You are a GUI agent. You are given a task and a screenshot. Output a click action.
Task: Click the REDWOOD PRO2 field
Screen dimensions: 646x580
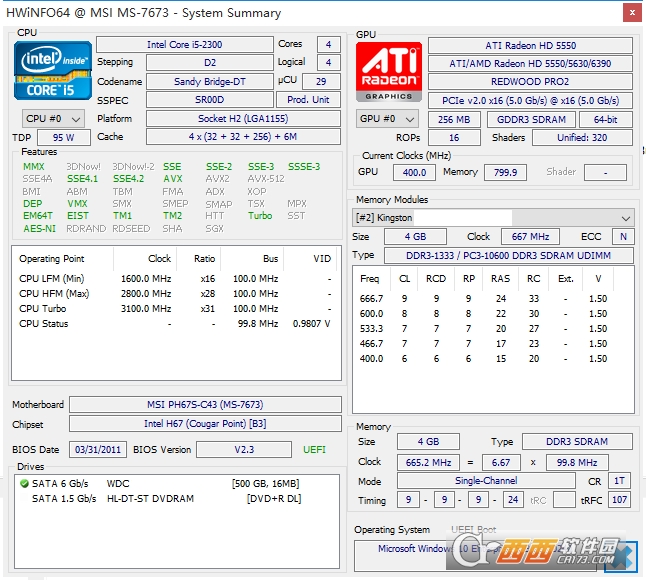pyautogui.click(x=530, y=82)
